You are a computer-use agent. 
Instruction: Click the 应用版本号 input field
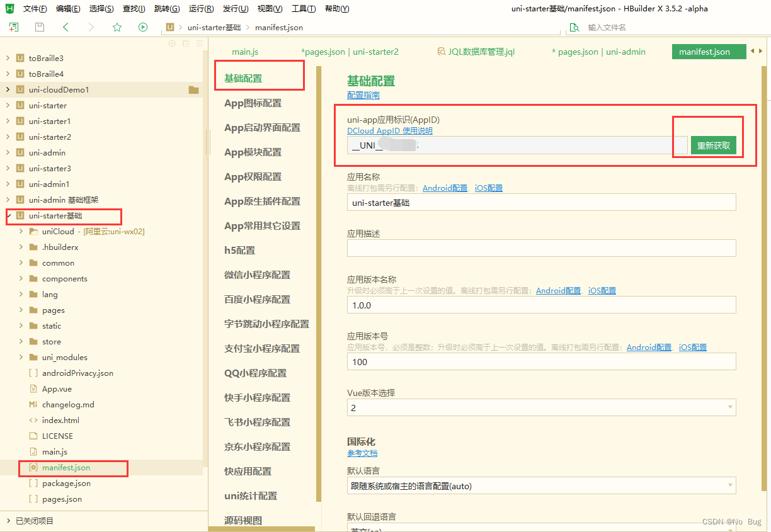(x=542, y=361)
